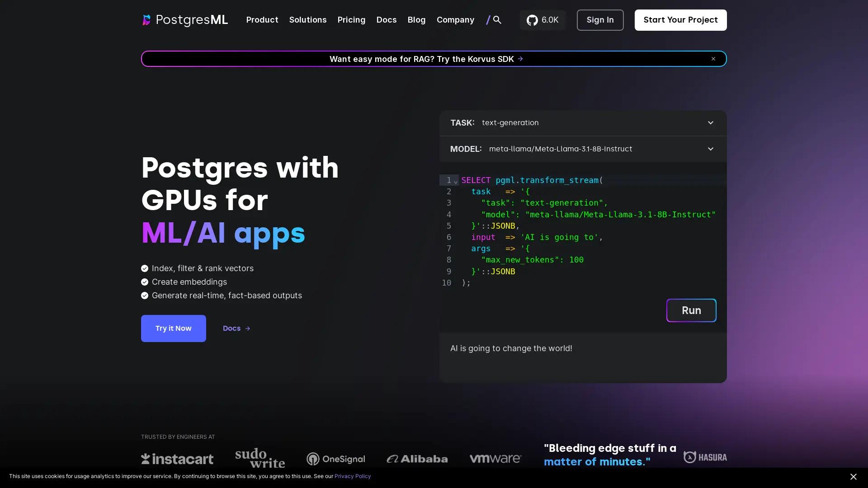Click checkmark beside 'Create embeddings'
Screen dimensions: 868x488
[145, 282]
